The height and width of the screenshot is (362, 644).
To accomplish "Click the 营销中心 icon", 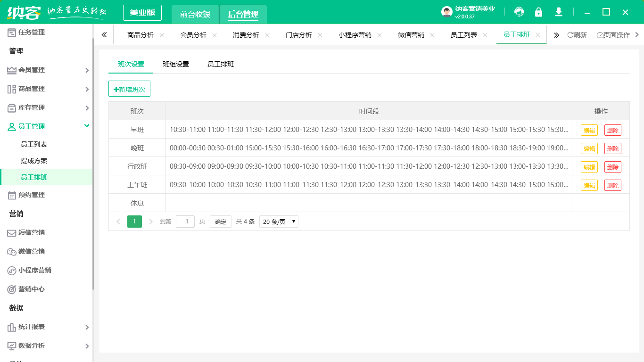I will [x=11, y=289].
